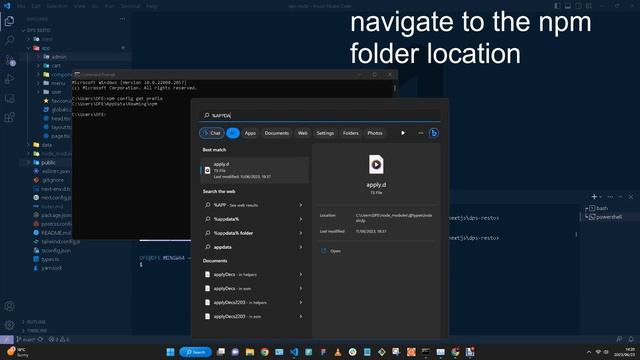Image resolution: width=640 pixels, height=360 pixels.
Task: Open the Extensions view in VS Code
Action: [x=9, y=118]
